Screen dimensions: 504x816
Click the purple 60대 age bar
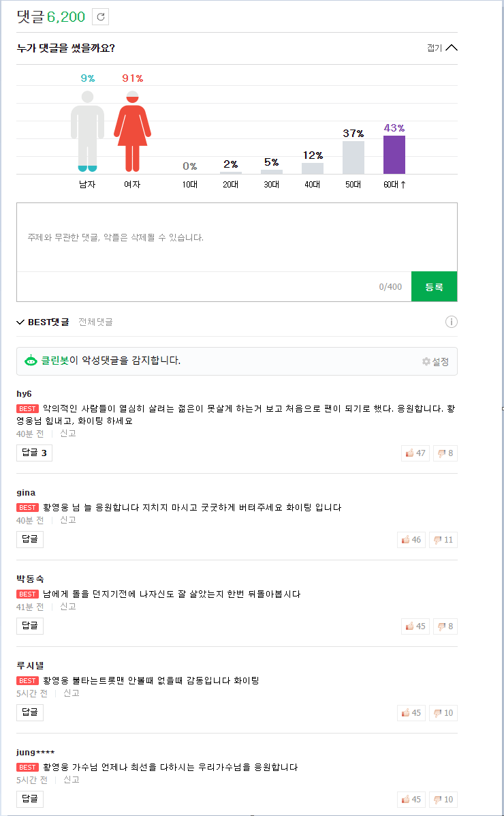[394, 155]
